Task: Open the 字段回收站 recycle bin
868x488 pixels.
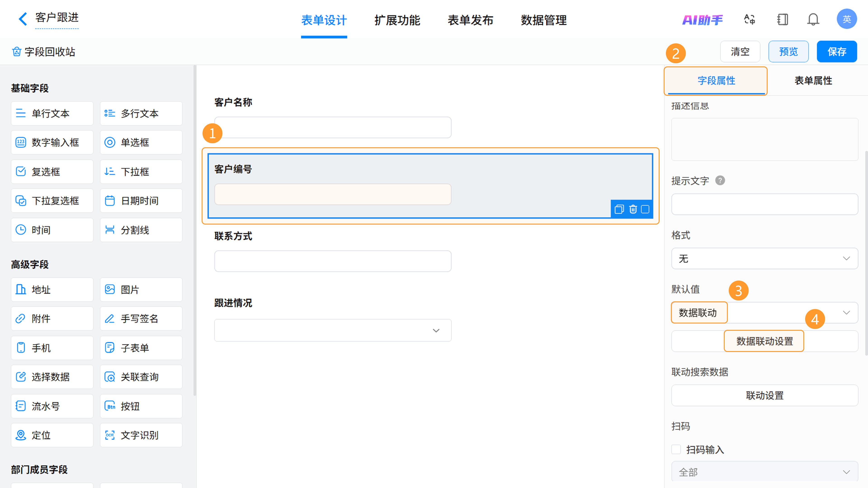Action: click(x=43, y=52)
